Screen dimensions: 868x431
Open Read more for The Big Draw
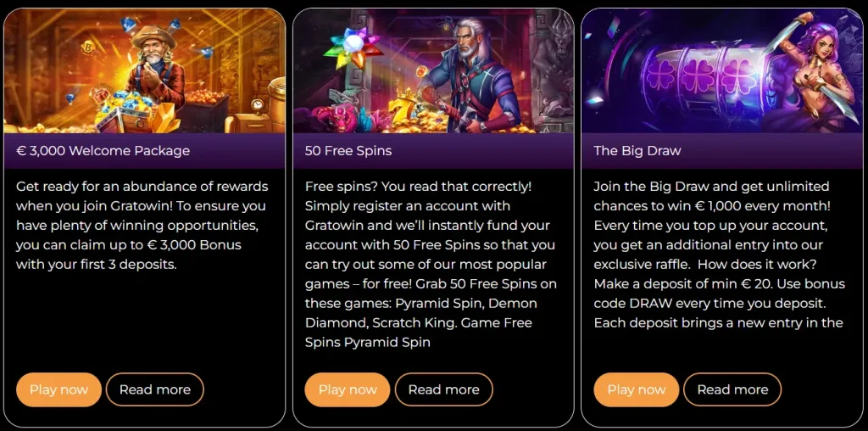[x=732, y=389]
